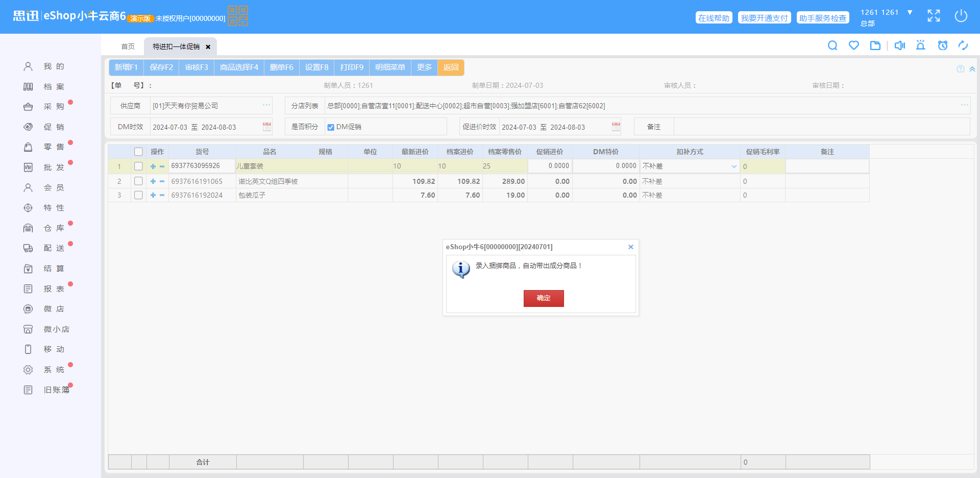
Task: Open the 移动 sidebar module
Action: click(x=45, y=349)
